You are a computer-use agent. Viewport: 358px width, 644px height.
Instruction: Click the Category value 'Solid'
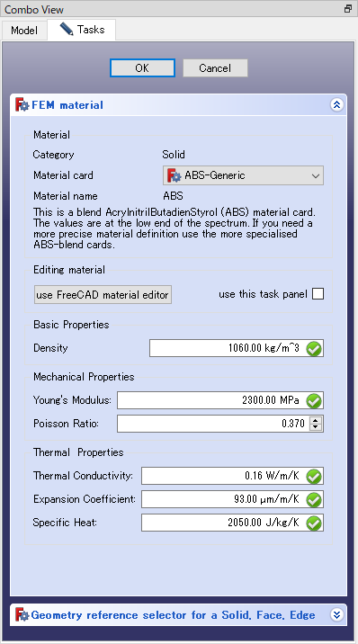174,155
